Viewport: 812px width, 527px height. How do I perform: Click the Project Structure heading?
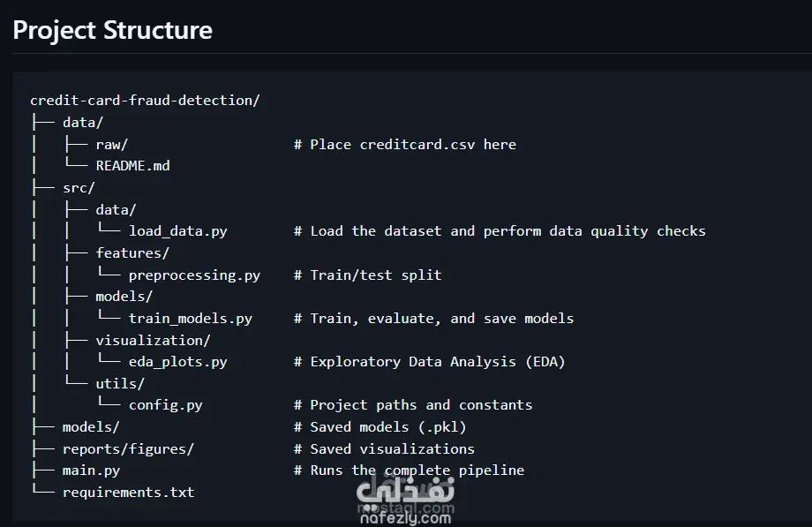coord(112,31)
